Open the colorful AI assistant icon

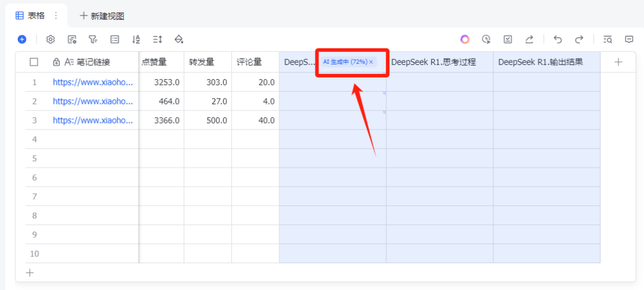pyautogui.click(x=465, y=39)
